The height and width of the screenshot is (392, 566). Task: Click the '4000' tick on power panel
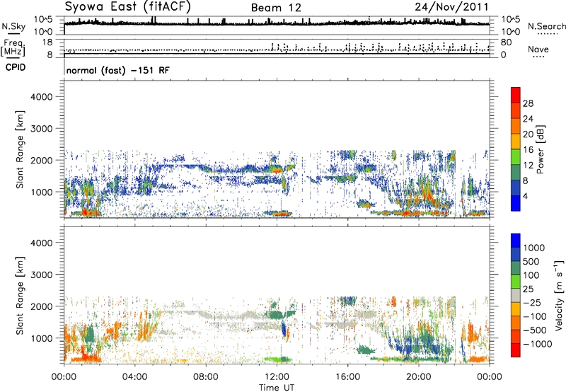coord(41,97)
